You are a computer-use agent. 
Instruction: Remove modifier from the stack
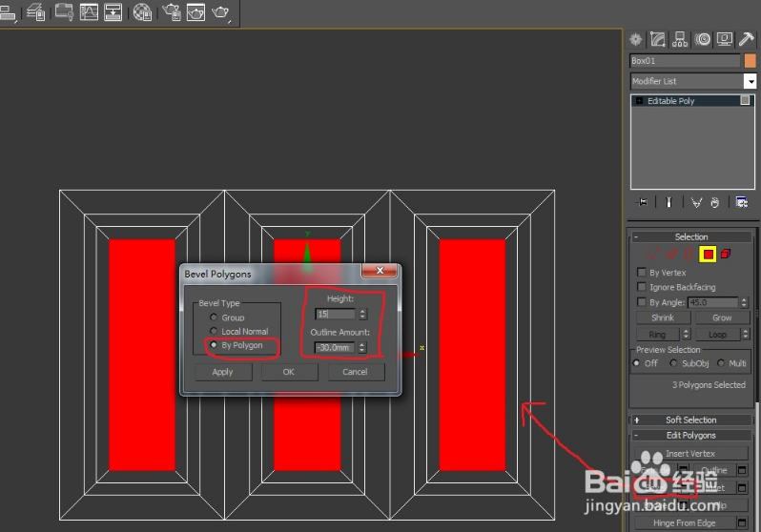[715, 202]
